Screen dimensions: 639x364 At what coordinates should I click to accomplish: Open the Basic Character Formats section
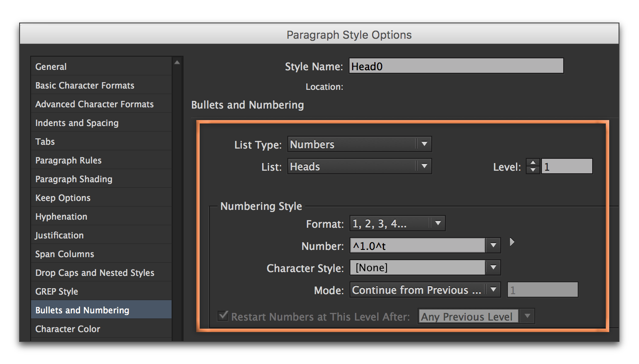(84, 85)
